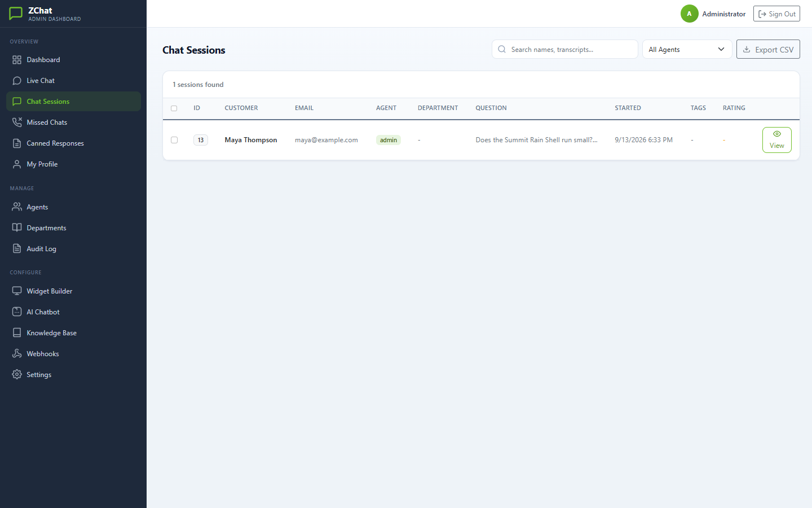Click the Administrator username label
Screen dimensions: 812x508
tap(724, 14)
